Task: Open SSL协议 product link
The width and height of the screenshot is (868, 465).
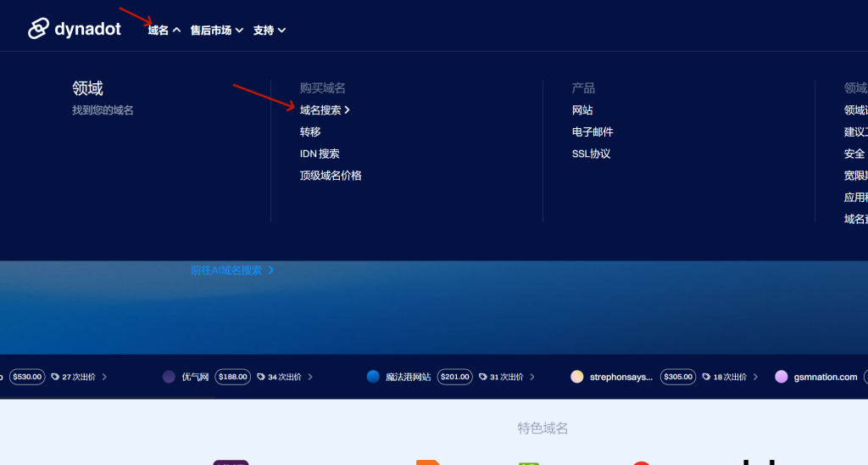Action: 591,154
